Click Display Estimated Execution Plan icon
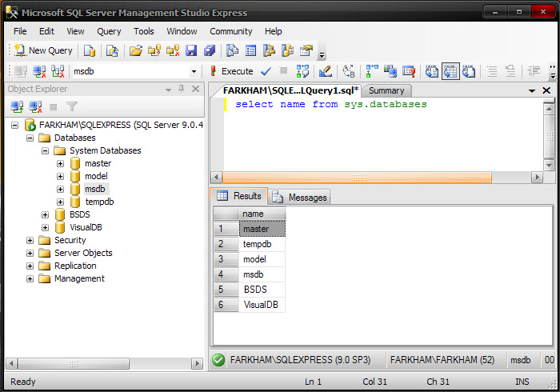Viewport: 560px width, 392px height. click(302, 71)
